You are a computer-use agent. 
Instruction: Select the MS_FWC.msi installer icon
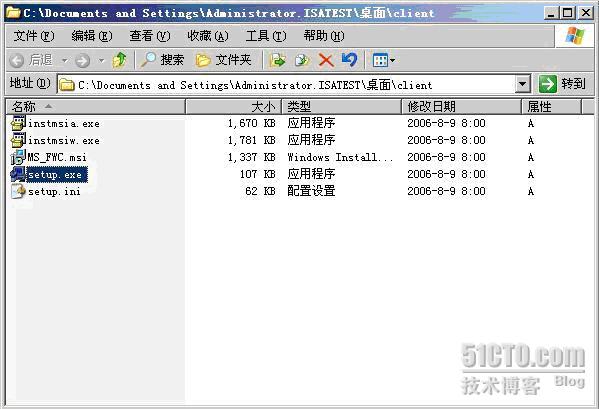coord(18,157)
